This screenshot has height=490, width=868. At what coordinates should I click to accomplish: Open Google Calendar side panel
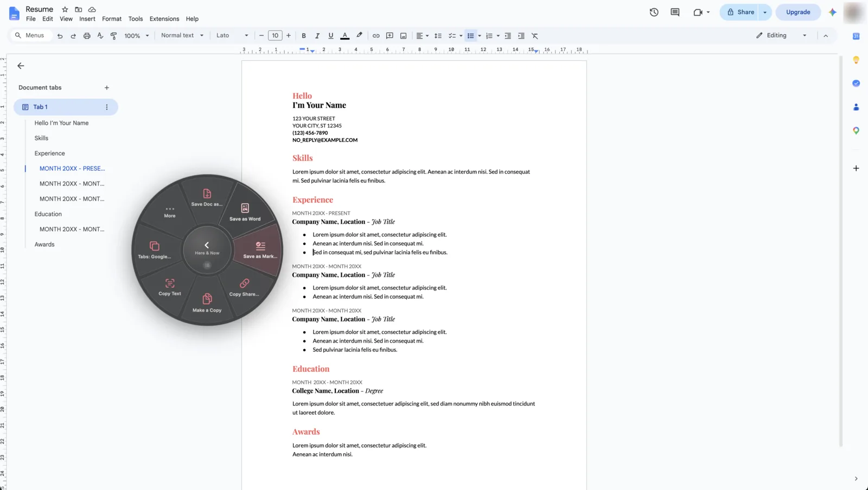[x=856, y=36]
